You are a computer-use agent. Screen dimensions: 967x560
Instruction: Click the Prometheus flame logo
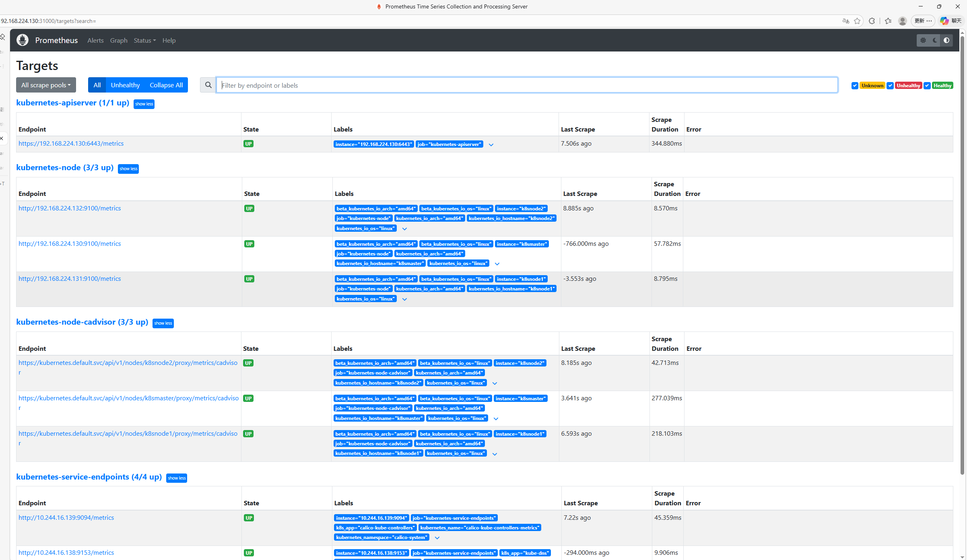(23, 40)
